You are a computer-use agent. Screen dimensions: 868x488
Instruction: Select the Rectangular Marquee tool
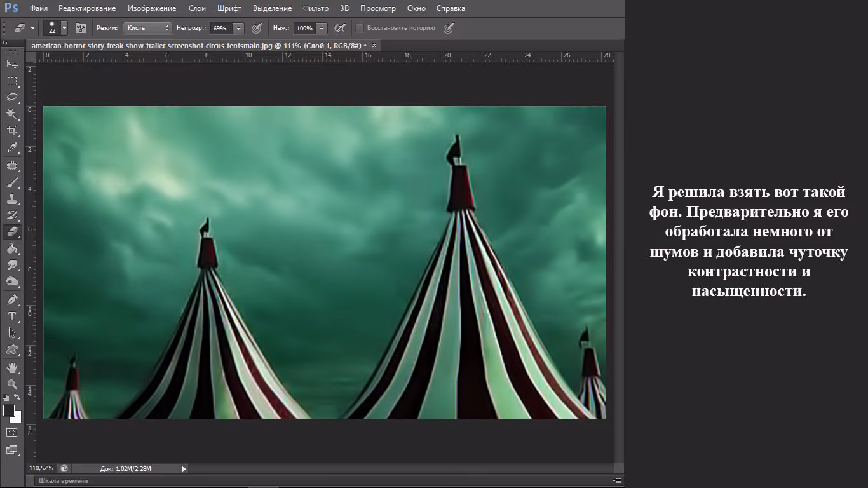(12, 81)
